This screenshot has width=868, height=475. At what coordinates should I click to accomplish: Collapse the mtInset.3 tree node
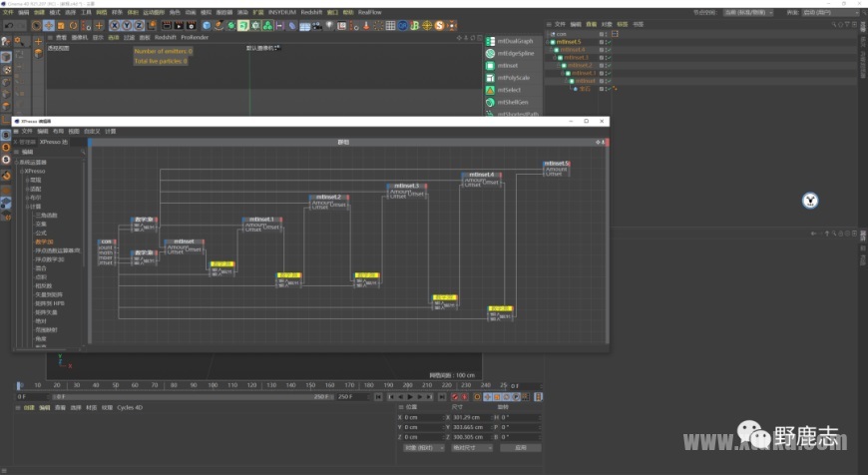click(556, 57)
